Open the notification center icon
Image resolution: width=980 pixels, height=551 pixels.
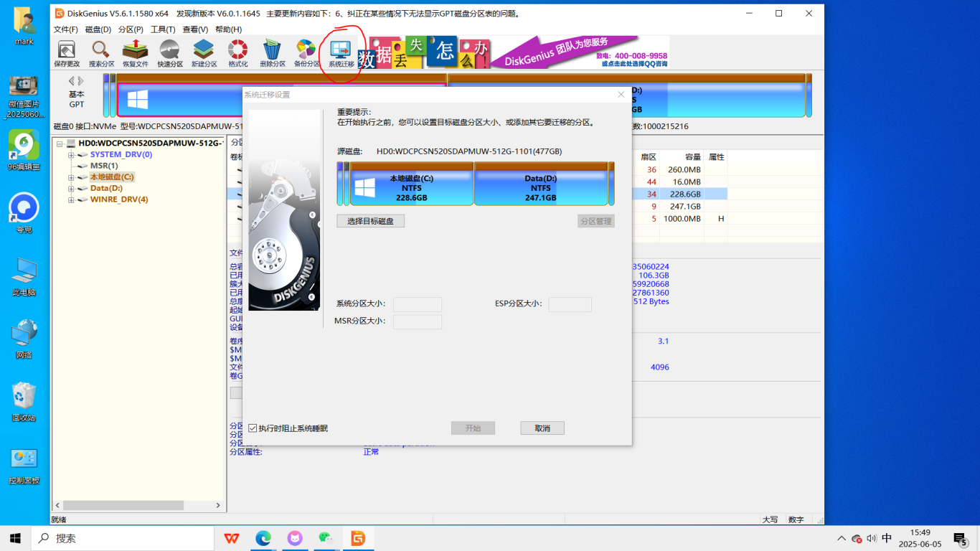coord(960,538)
